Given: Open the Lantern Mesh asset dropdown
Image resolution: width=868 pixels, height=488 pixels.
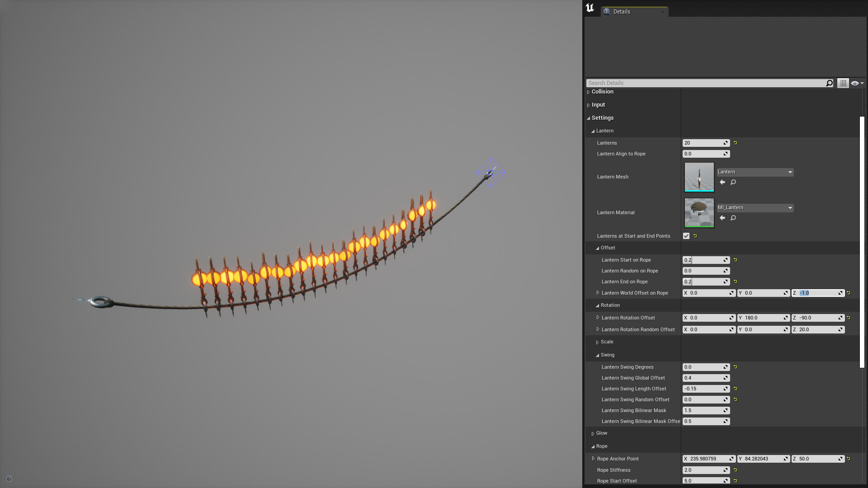Looking at the screenshot, I should click(x=790, y=172).
